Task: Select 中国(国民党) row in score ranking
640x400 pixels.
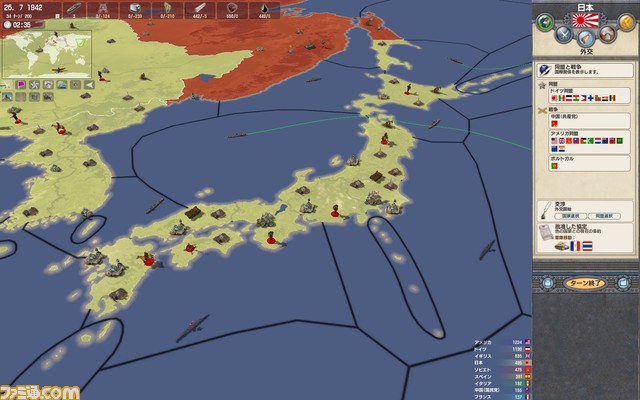Action: pyautogui.click(x=502, y=390)
